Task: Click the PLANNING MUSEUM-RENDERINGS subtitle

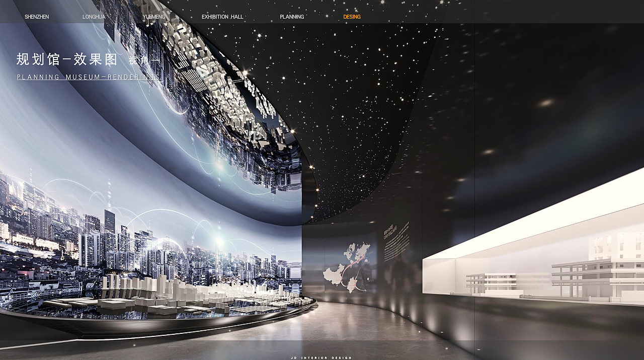Action: (89, 77)
